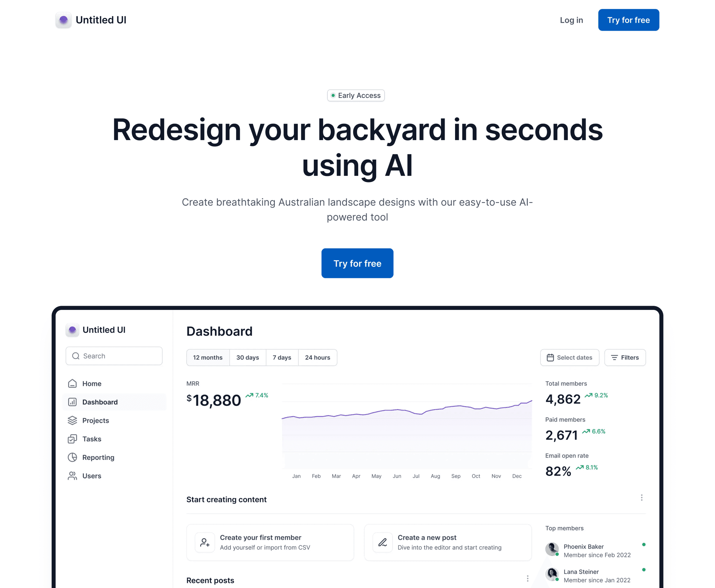Viewport: 715px width, 588px height.
Task: Open the Filters button
Action: click(x=625, y=357)
